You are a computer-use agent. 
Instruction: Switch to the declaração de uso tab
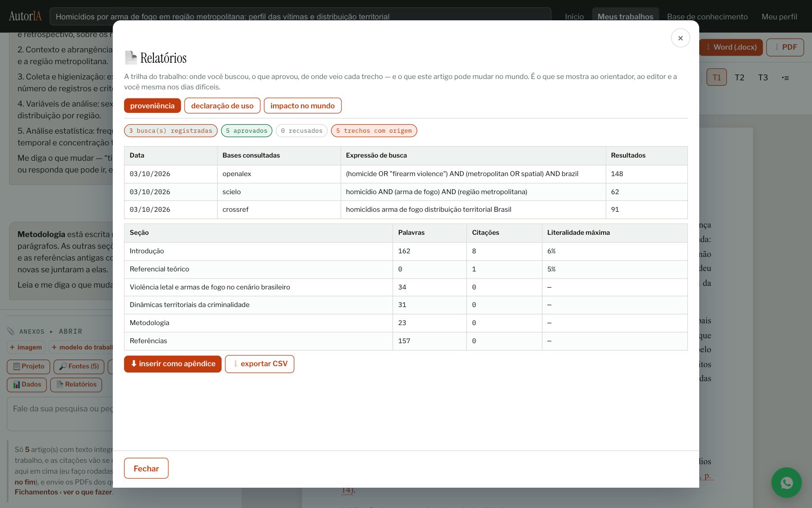[222, 106]
